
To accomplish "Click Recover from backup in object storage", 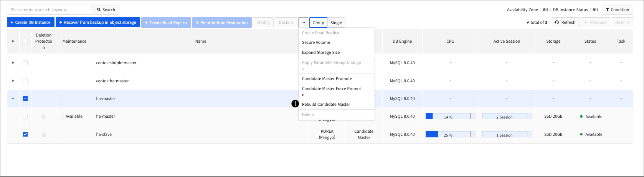I will [98, 22].
